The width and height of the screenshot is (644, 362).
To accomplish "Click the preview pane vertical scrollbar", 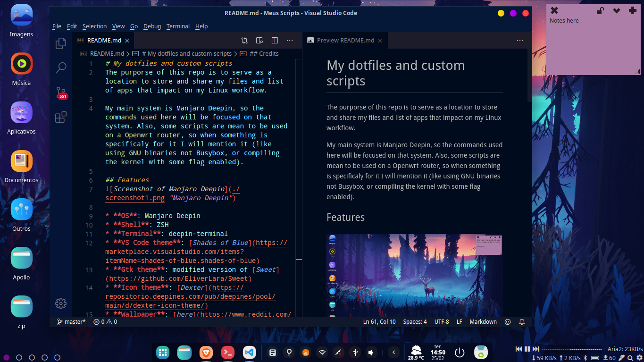I will [x=529, y=76].
